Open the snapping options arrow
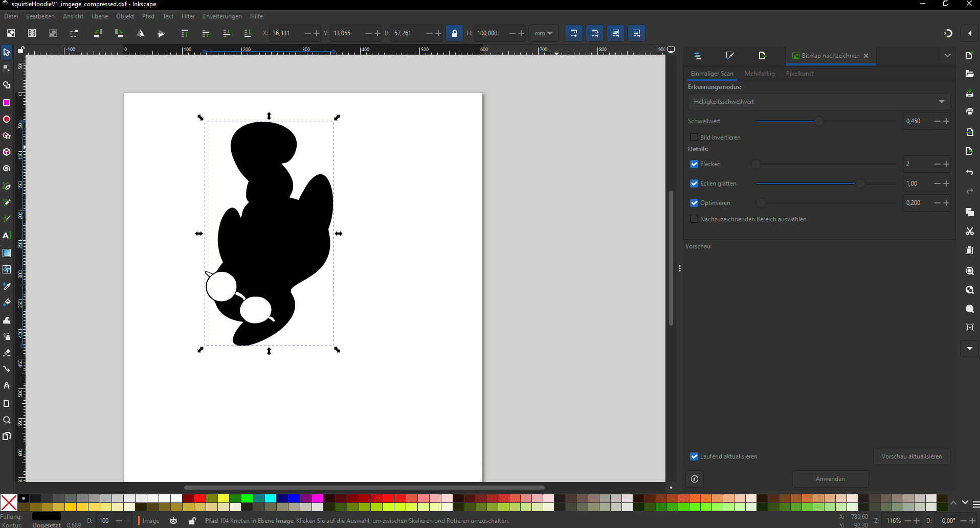Image resolution: width=980 pixels, height=528 pixels. coord(970,33)
